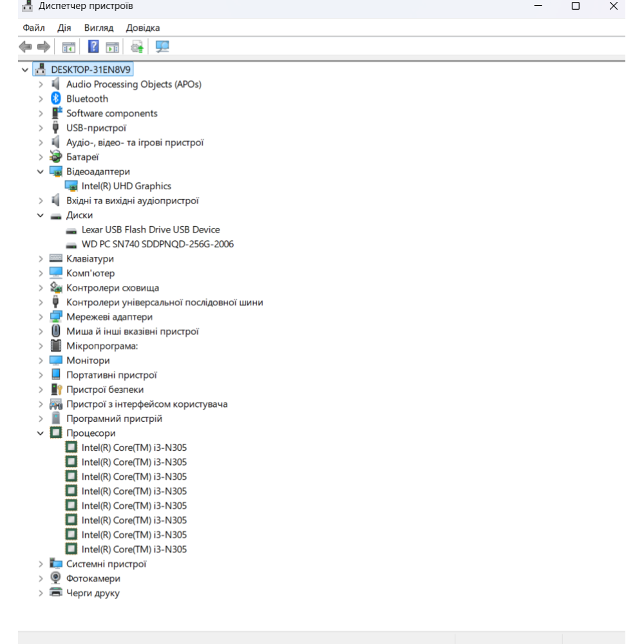Viewport: 644px width, 644px height.
Task: Expand the Мережеві адаптери category
Action: coord(40,317)
